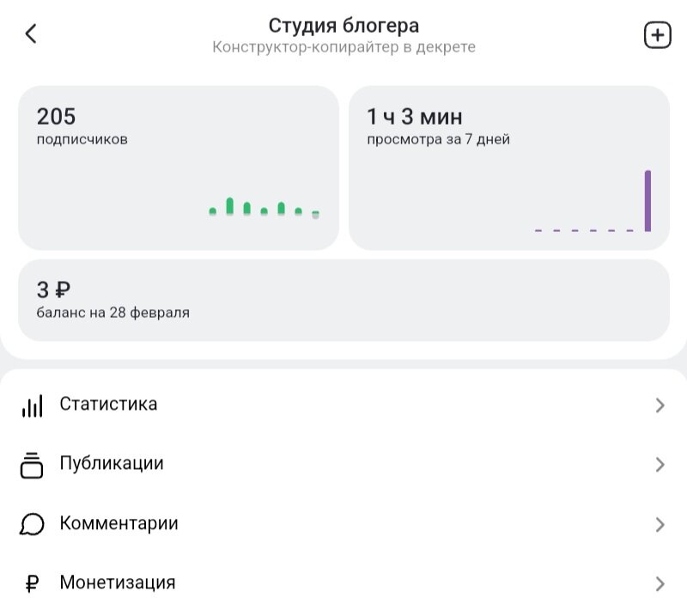Click the publications stack icon beside Публикации
The height and width of the screenshot is (616, 687).
[x=31, y=464]
